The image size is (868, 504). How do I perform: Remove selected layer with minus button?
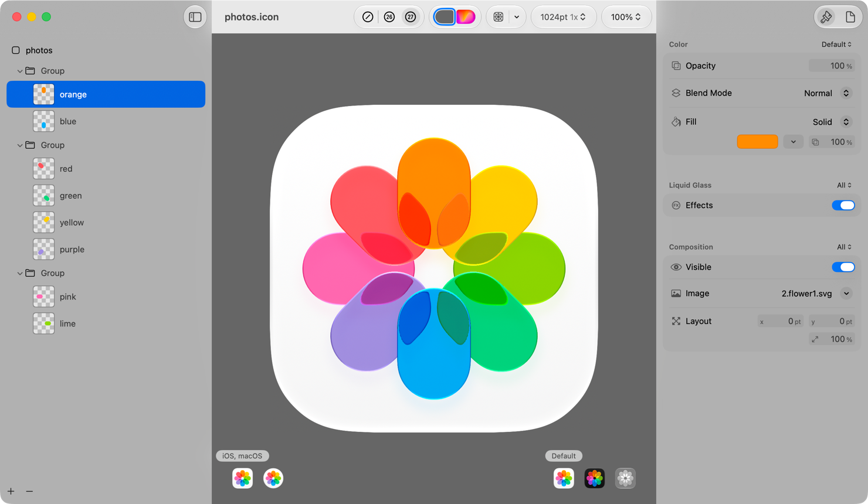coord(29,491)
